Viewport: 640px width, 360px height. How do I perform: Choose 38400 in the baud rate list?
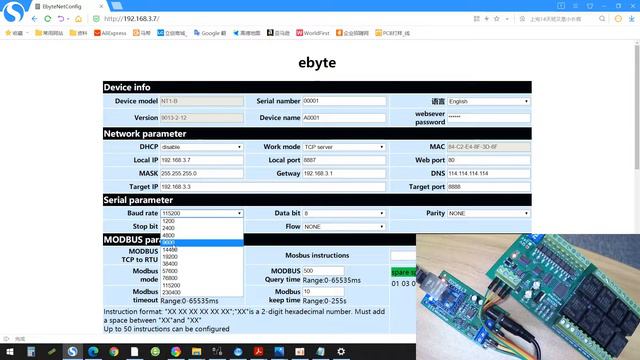(202, 264)
